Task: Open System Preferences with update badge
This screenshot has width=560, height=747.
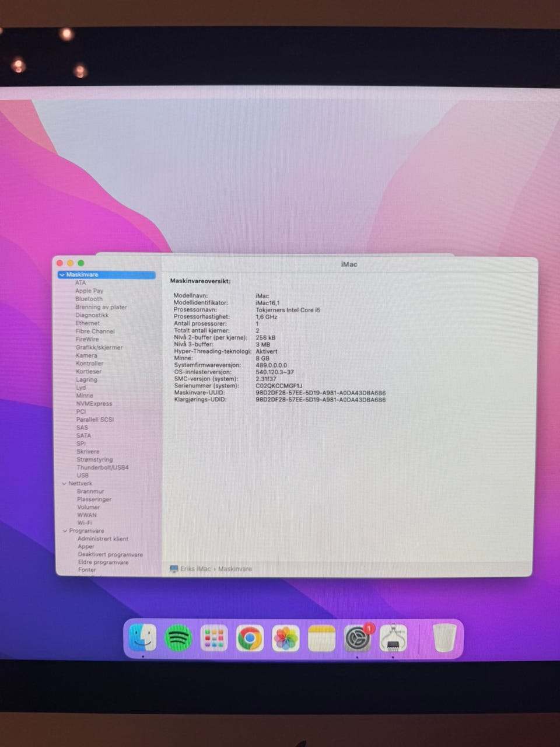Action: [x=357, y=638]
